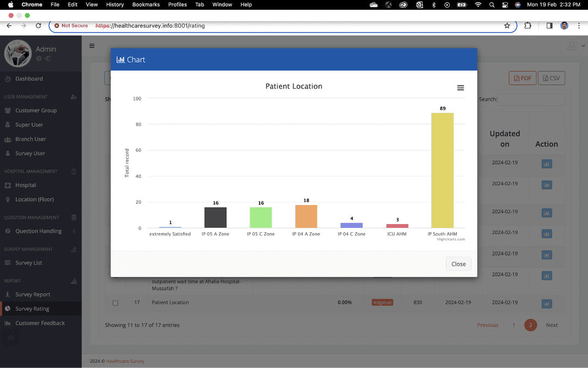Open the Survey Report page
Image resolution: width=588 pixels, height=368 pixels.
point(33,294)
